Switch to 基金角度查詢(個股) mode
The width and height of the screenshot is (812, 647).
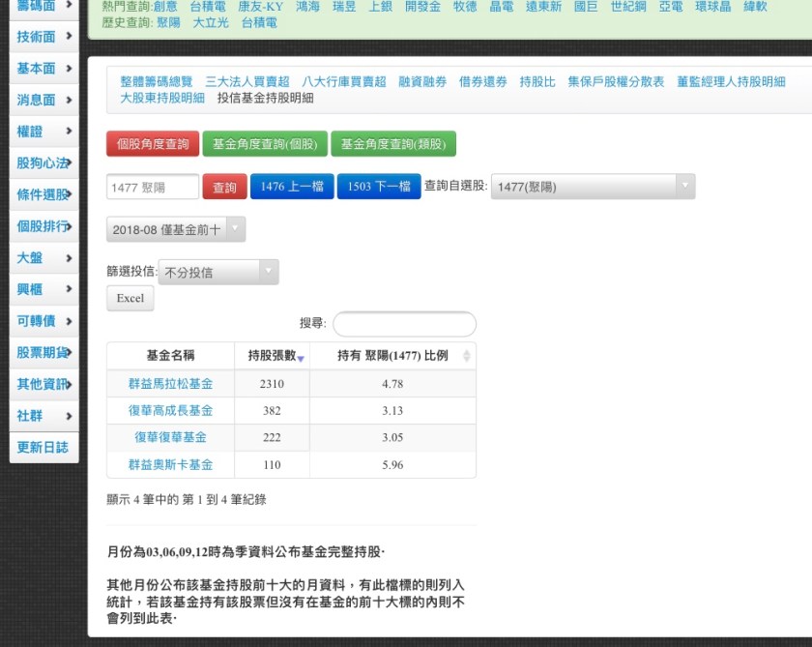click(x=264, y=144)
